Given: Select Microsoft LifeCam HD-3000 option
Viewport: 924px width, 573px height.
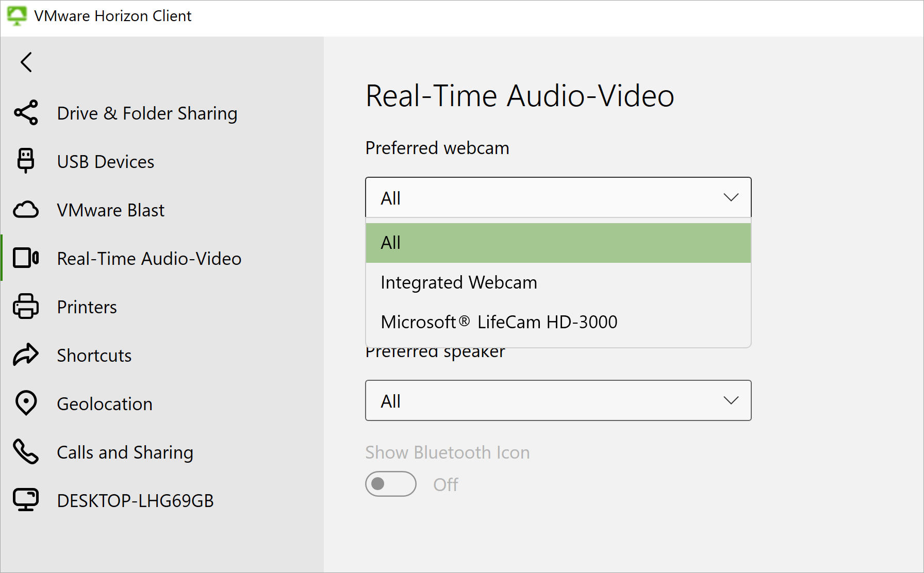Looking at the screenshot, I should coord(558,322).
